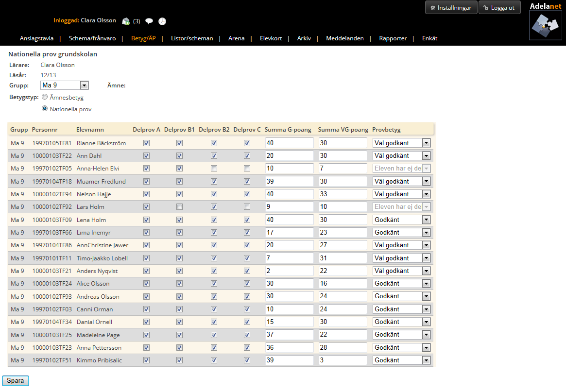Viewport: 566px width, 392px height.
Task: Open the Grupp dropdown showing Ma 9
Action: (x=64, y=85)
